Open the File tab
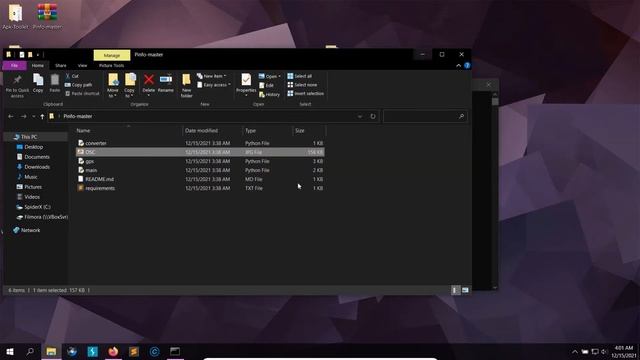Screen dimensions: 640x360 coord(14,65)
